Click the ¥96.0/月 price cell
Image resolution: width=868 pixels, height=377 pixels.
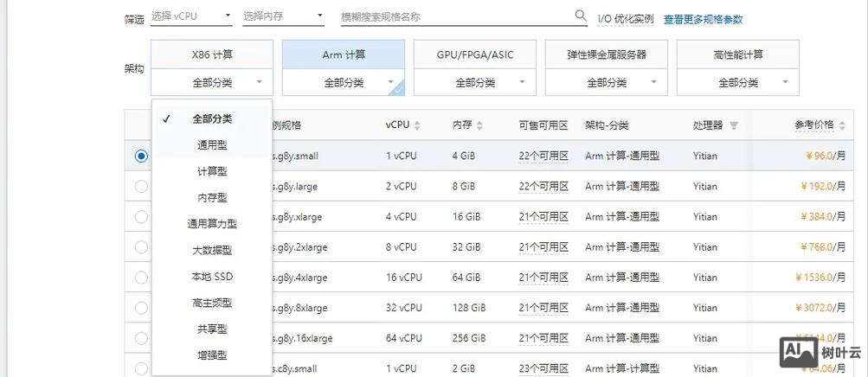[826, 156]
